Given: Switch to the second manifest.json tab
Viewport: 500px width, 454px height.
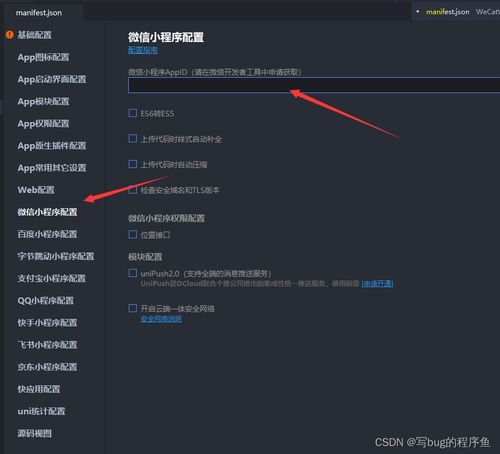Looking at the screenshot, I should (447, 12).
